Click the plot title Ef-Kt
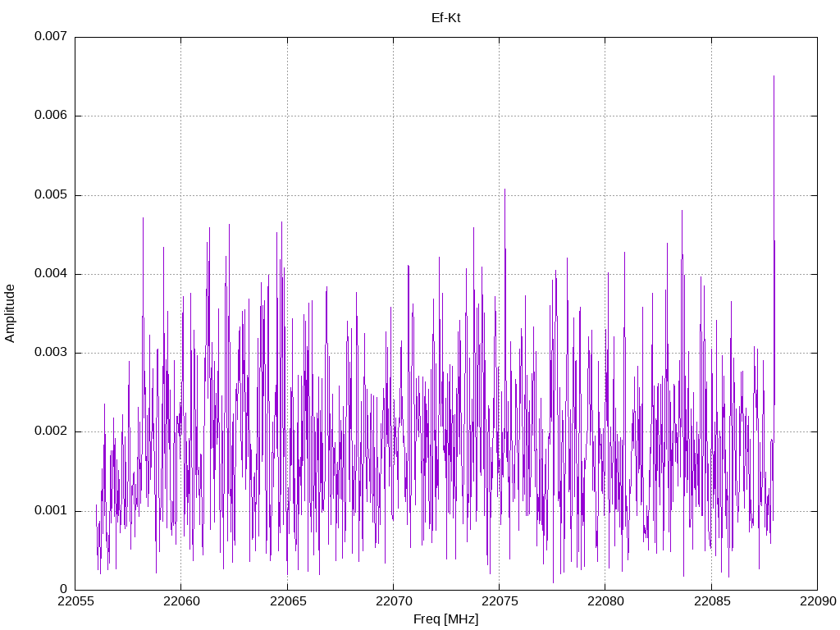Screen dimensions: 840x630 pos(445,17)
